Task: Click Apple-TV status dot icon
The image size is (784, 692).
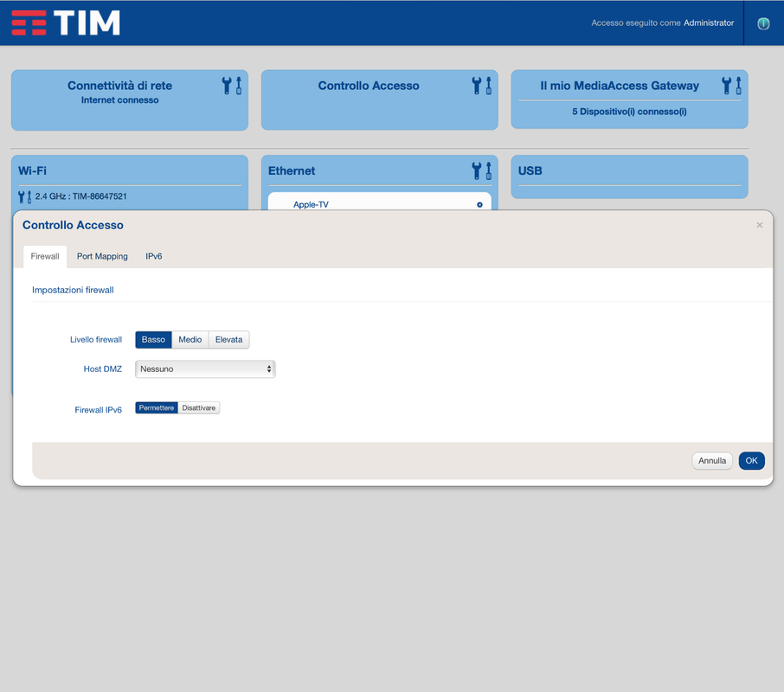Action: tap(479, 205)
